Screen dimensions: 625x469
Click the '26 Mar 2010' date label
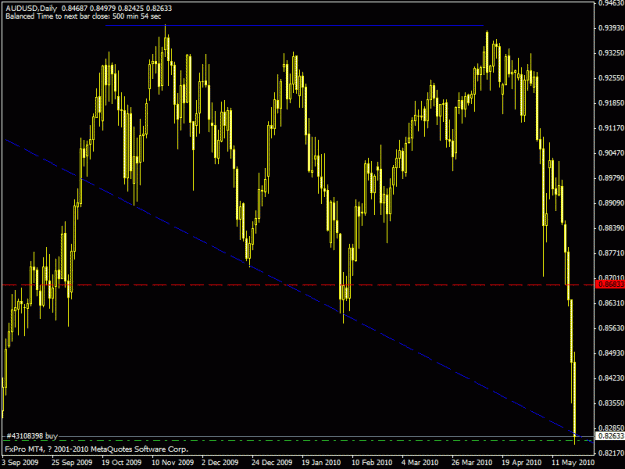pyautogui.click(x=472, y=463)
